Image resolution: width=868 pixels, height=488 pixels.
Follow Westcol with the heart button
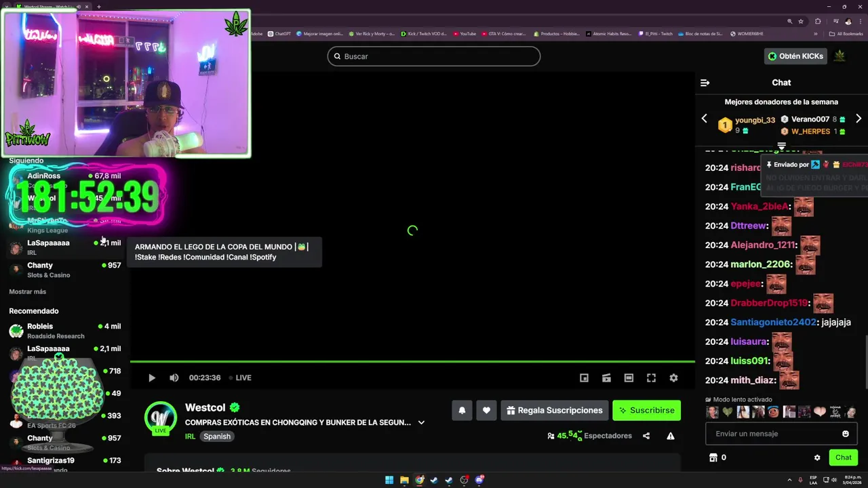(x=486, y=410)
